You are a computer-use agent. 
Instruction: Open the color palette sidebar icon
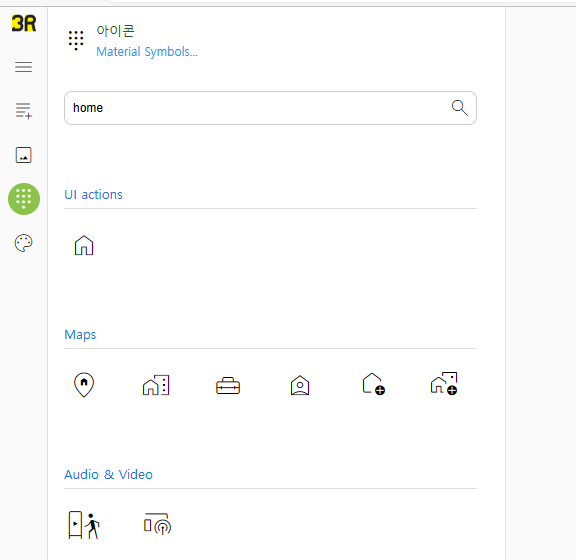[x=24, y=243]
